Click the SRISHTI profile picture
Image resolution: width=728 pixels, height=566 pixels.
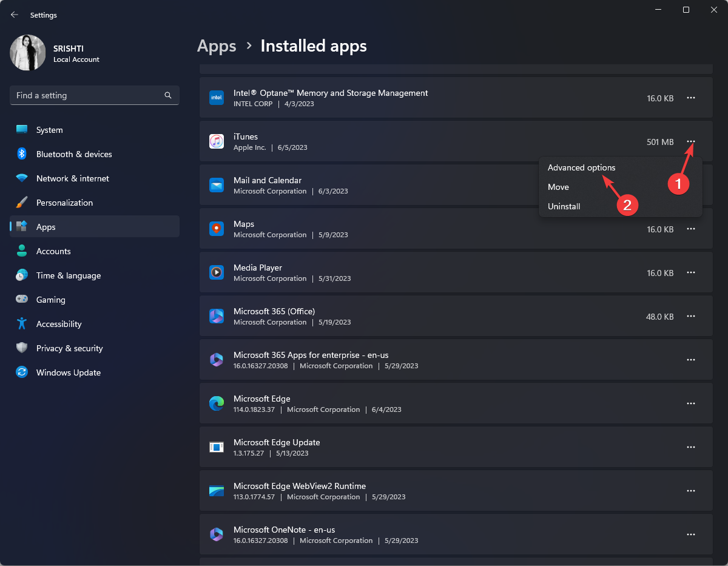pos(27,53)
